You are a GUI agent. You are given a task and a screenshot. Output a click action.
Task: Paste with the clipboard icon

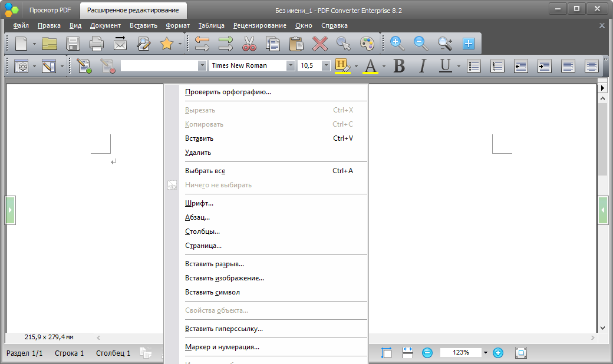pos(296,44)
